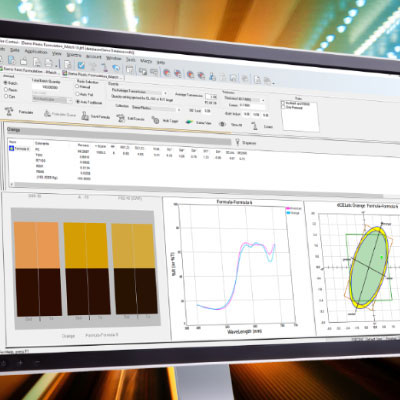
Task: Click the Correct microscope icon
Action: coord(255,126)
